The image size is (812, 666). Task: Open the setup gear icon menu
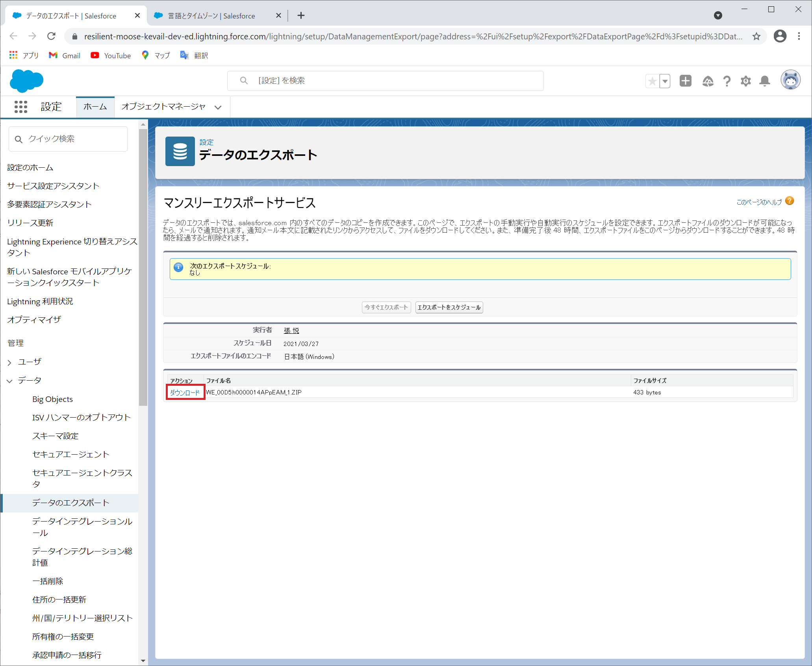tap(745, 81)
